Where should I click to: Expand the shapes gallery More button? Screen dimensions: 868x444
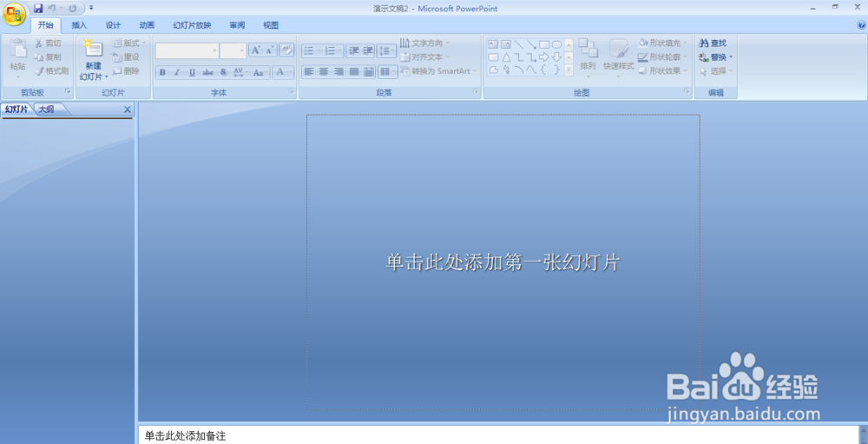569,70
